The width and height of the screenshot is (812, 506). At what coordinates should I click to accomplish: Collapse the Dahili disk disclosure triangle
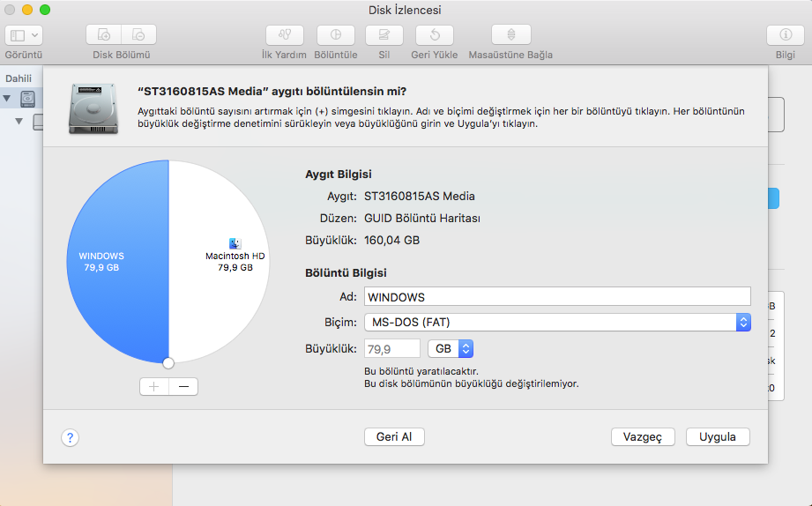(8, 97)
